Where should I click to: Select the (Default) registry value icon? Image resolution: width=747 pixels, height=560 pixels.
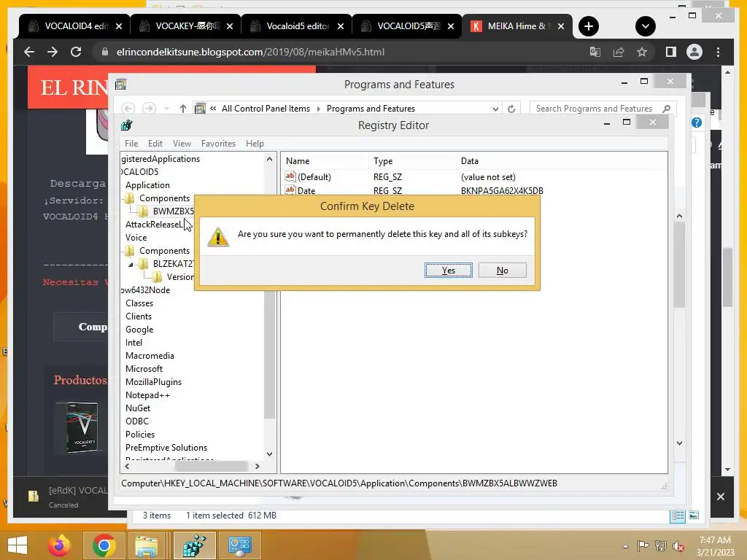click(x=290, y=176)
